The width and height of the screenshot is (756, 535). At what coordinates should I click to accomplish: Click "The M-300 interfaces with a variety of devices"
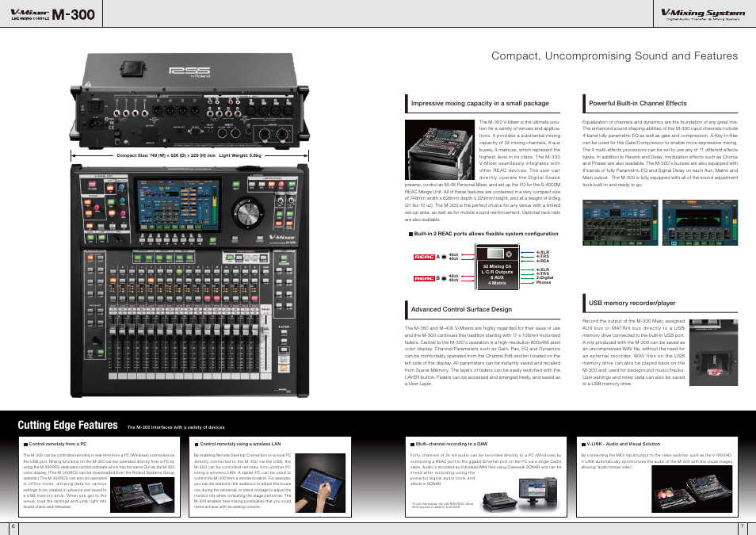(x=176, y=427)
